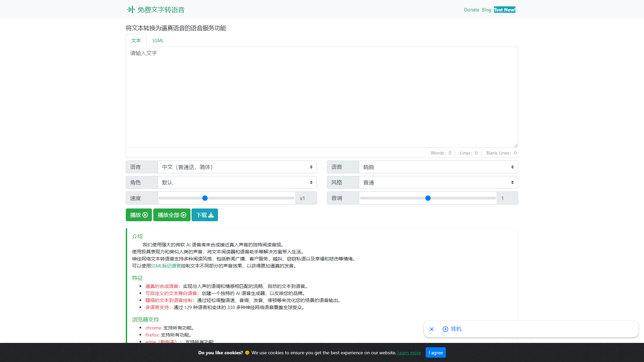This screenshot has height=362, width=644.
Task: Close the 耳机 popup with X icon
Action: (x=432, y=329)
